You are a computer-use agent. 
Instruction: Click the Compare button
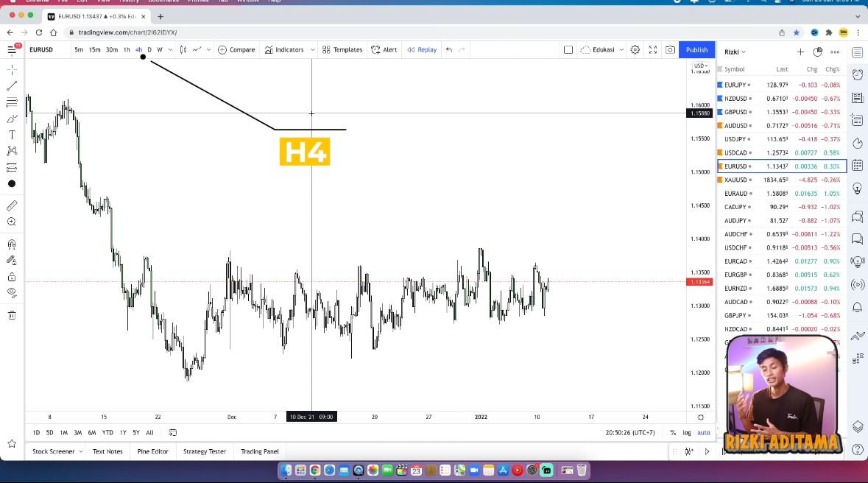pos(236,50)
